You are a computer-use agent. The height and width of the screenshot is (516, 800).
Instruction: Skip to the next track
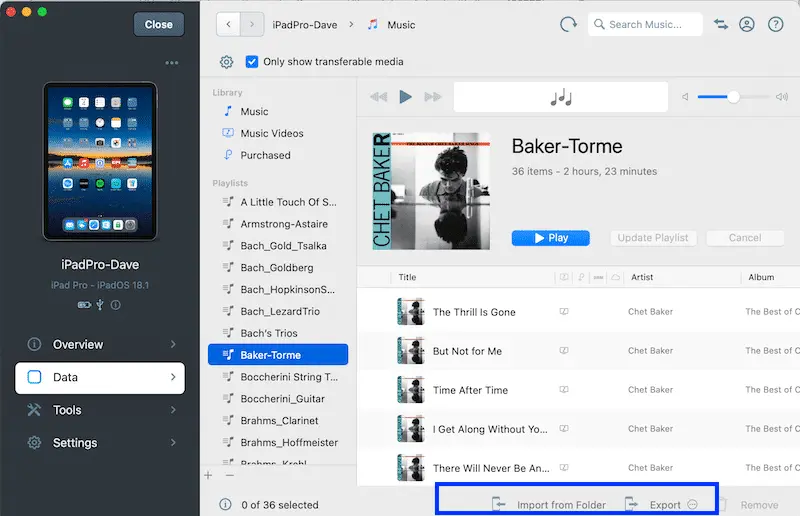pos(433,97)
